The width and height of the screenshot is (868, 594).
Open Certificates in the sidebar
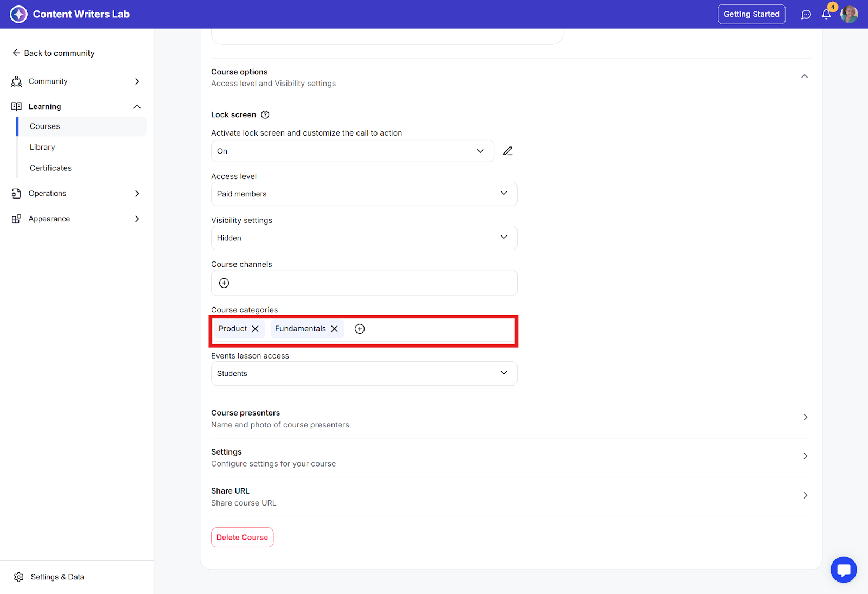tap(50, 168)
